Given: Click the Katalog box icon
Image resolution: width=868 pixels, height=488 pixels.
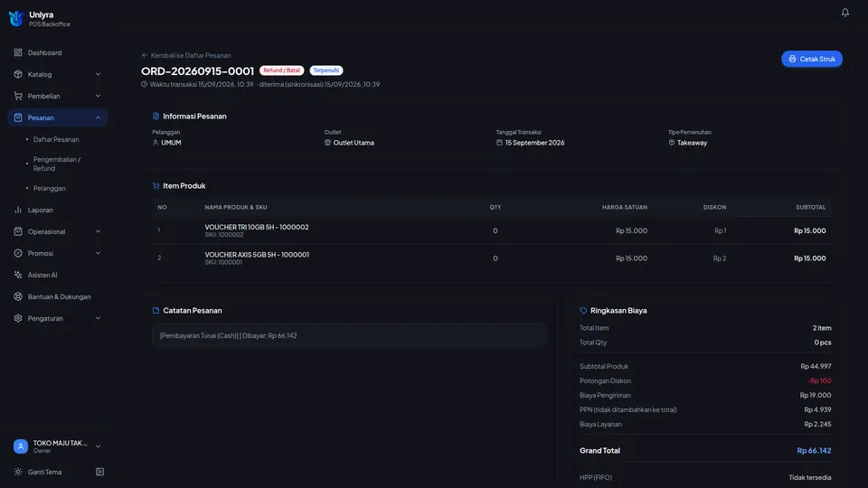Looking at the screenshot, I should pos(18,74).
